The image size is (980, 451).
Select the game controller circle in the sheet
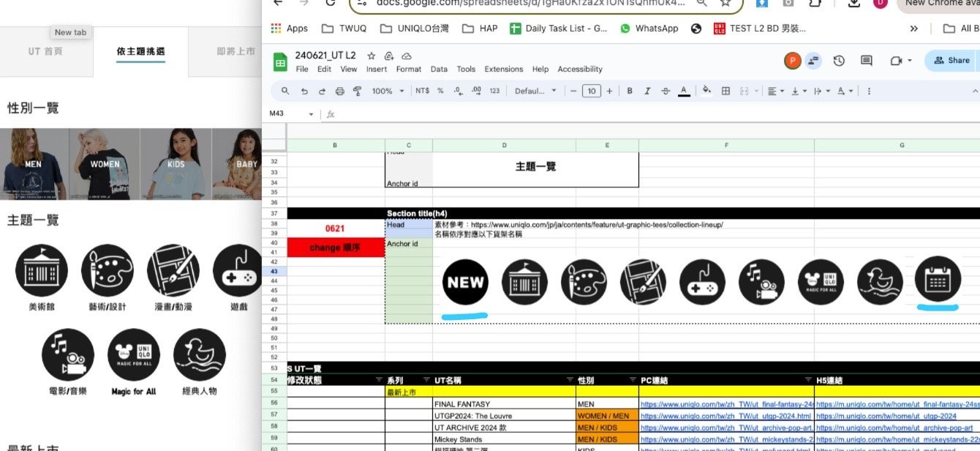coord(702,282)
